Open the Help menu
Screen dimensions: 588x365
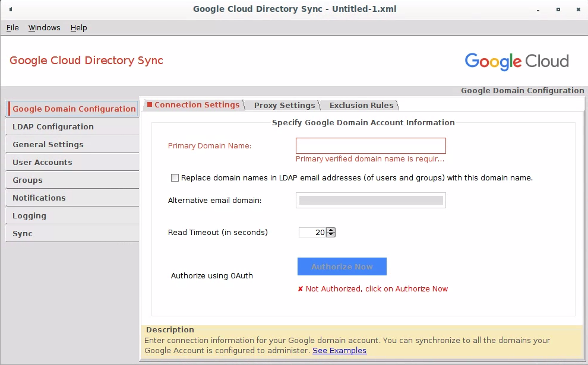(78, 27)
